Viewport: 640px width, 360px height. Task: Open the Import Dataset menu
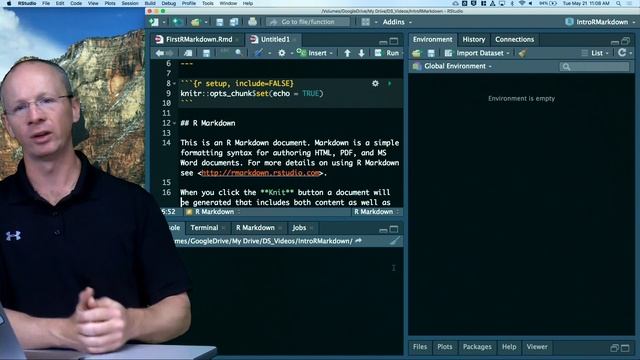tap(477, 53)
